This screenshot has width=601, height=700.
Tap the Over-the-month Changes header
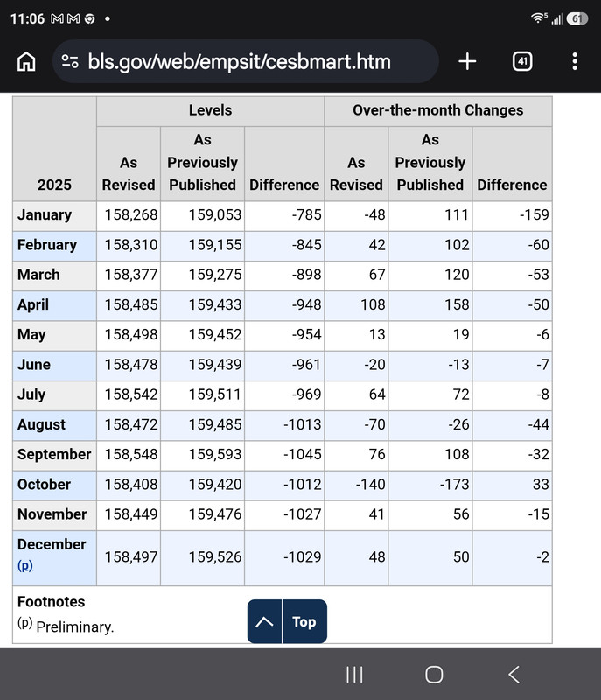pyautogui.click(x=438, y=110)
